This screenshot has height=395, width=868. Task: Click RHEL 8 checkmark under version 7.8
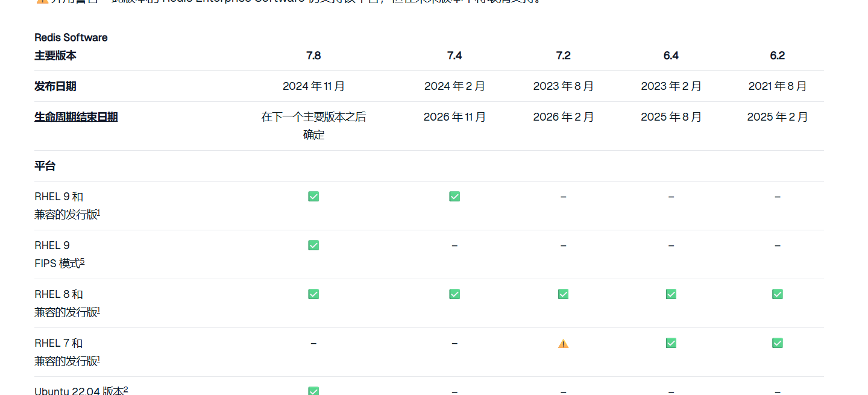(x=313, y=294)
